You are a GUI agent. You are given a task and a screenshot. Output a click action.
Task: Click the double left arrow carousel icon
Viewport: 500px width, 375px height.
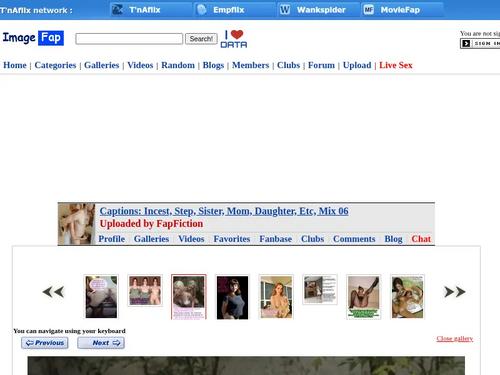(53, 292)
